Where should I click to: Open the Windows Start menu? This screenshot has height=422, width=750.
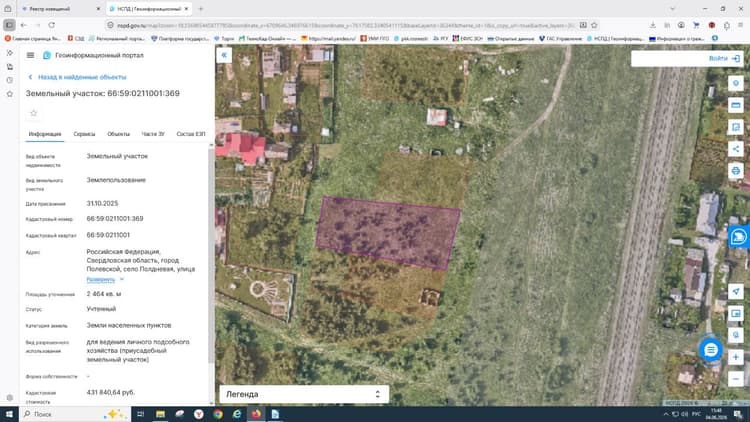(9, 414)
